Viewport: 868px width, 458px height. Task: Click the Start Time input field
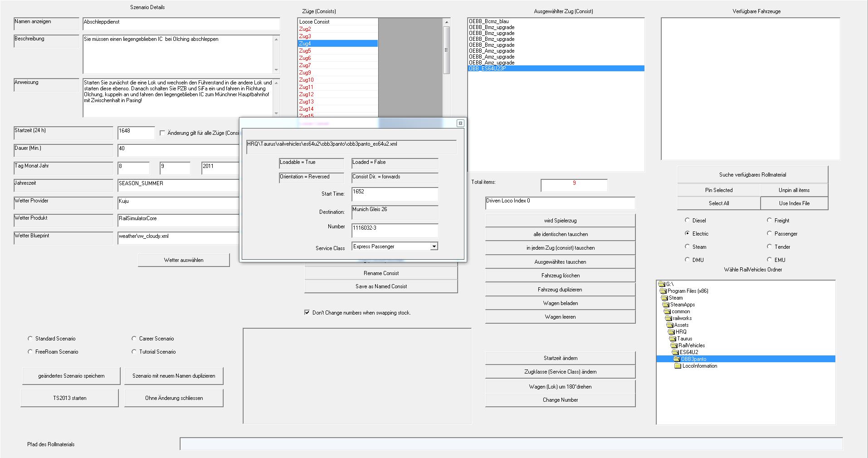tap(395, 194)
